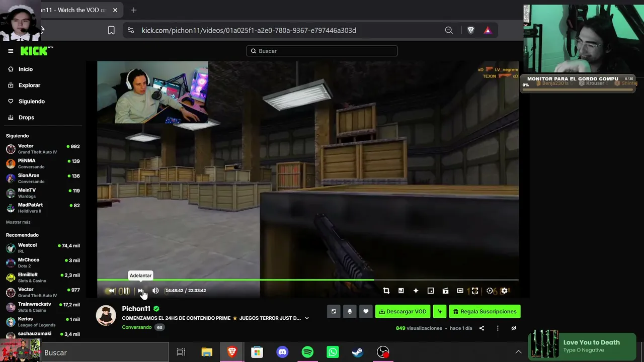Expand the list with Mostrar más
The image size is (644, 362).
18,222
